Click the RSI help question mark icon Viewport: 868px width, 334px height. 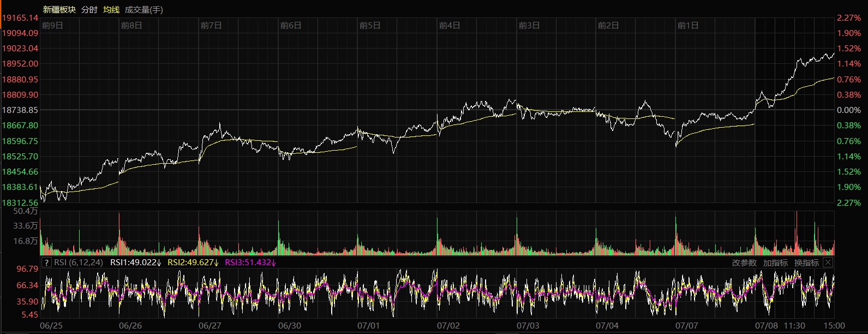[46, 263]
